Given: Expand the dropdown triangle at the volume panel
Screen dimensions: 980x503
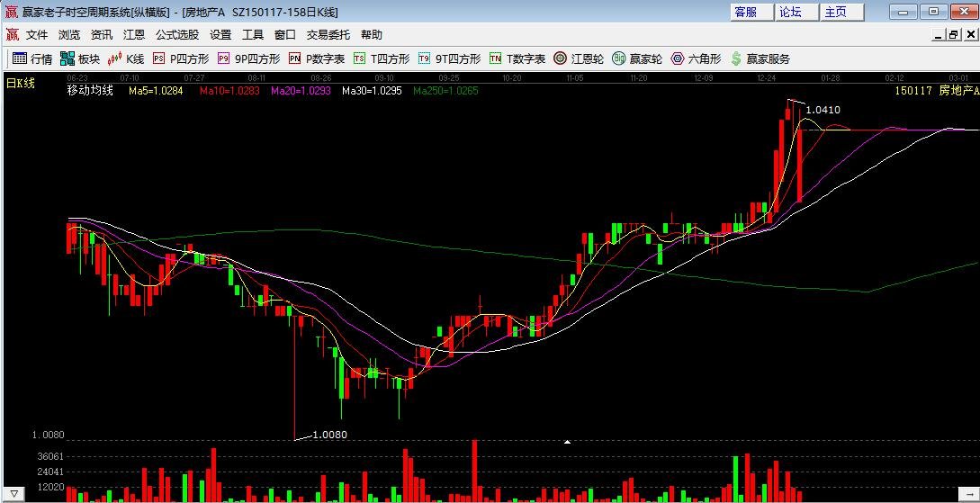Looking at the screenshot, I should (13, 494).
